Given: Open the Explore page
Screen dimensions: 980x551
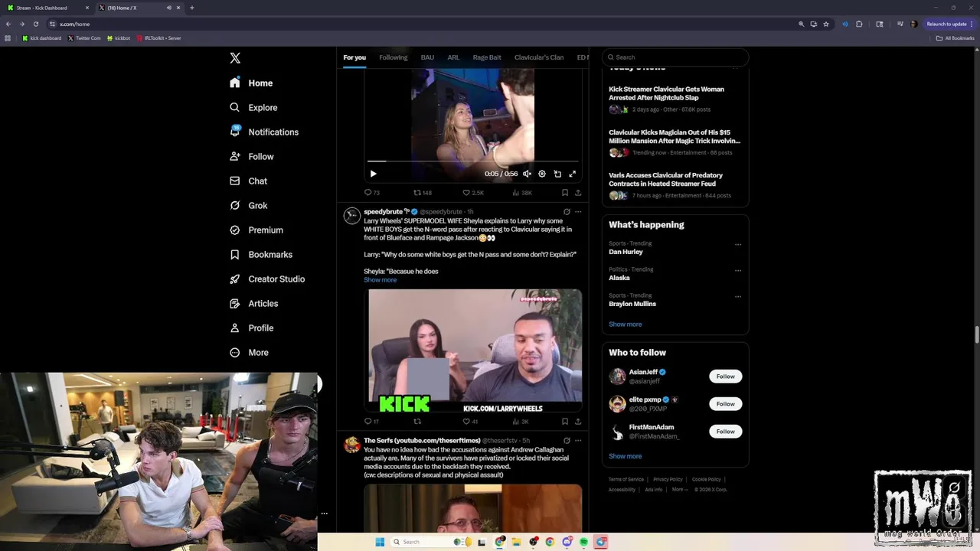Looking at the screenshot, I should click(x=253, y=107).
